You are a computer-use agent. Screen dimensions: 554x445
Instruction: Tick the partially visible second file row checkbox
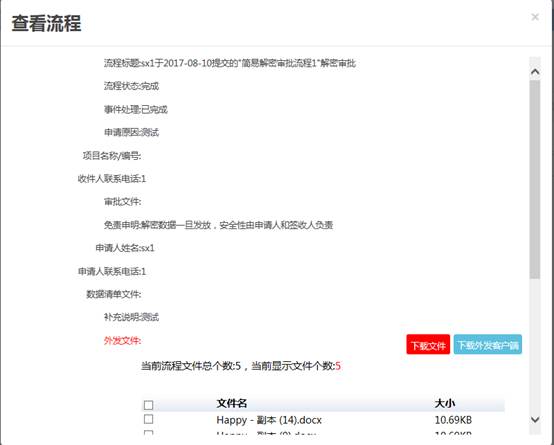pos(148,432)
